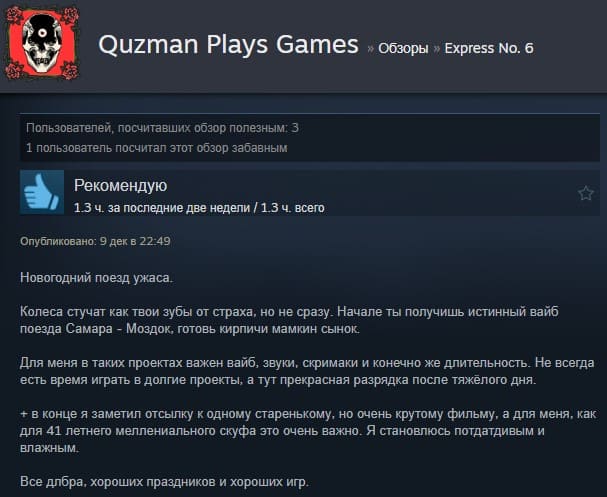Click the paragraph about 41 летнего скуфа
607x497 pixels.
coord(308,431)
